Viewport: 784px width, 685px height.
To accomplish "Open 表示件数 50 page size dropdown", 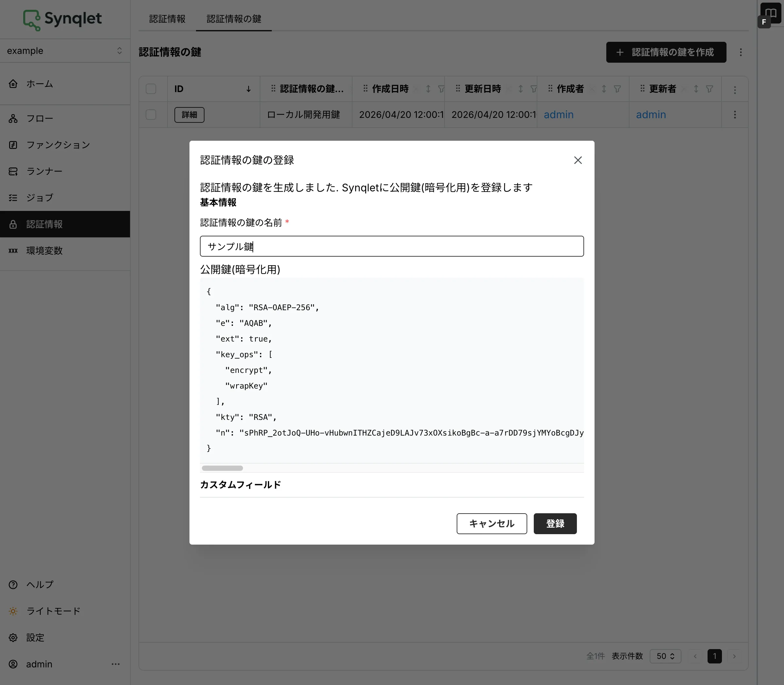I will click(x=665, y=656).
